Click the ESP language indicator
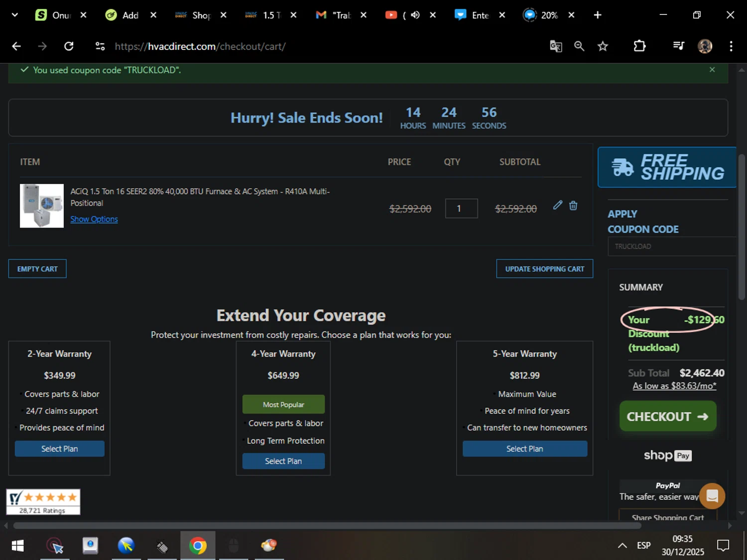The image size is (747, 560). point(643,546)
